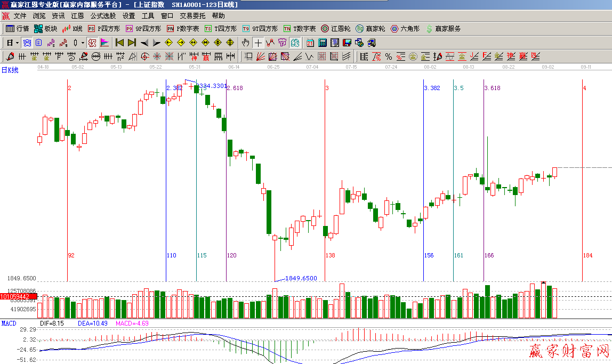Open the calculator icon in toolbar
The height and width of the screenshot is (364, 612).
323,43
